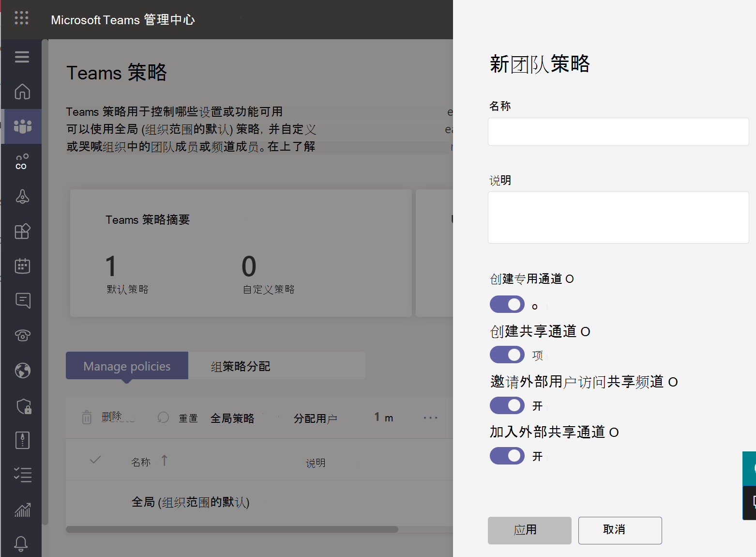Click into the 名称 name input field

pos(618,132)
